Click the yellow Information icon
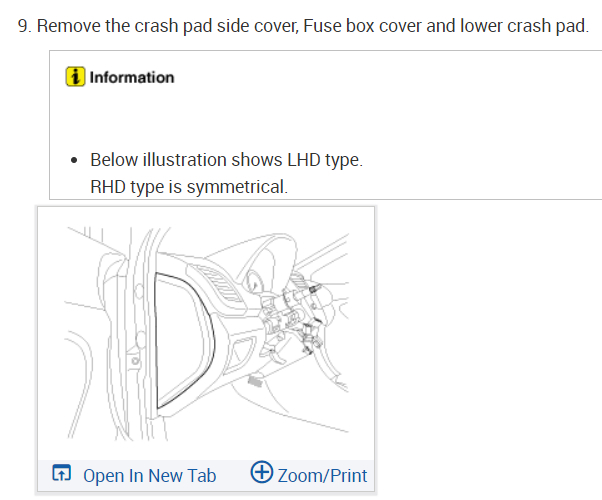Viewport: 602px width, 500px height. click(x=75, y=77)
